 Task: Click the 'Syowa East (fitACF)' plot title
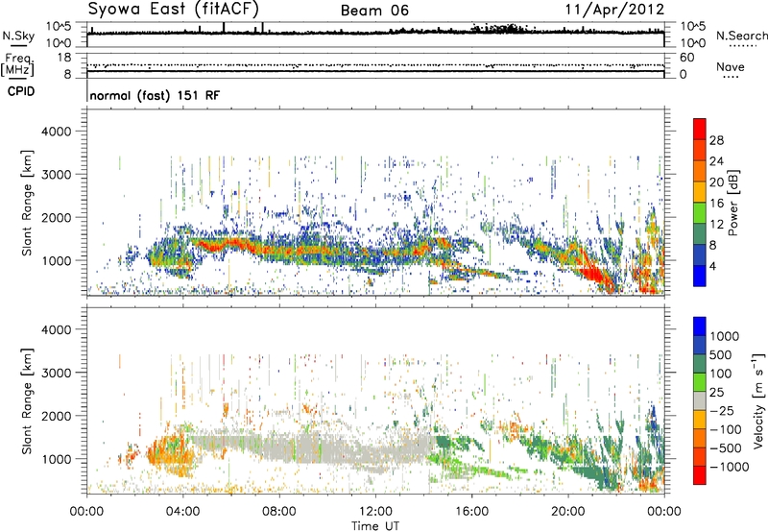tap(174, 10)
